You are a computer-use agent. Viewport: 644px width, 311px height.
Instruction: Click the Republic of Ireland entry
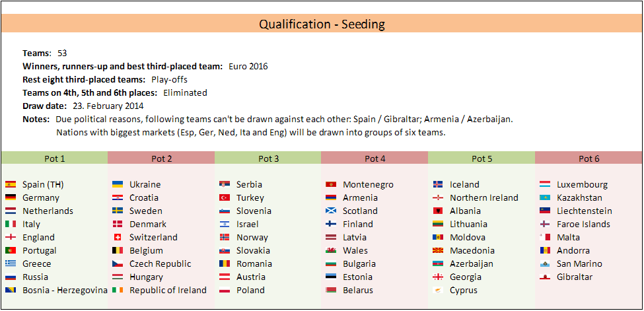(168, 291)
